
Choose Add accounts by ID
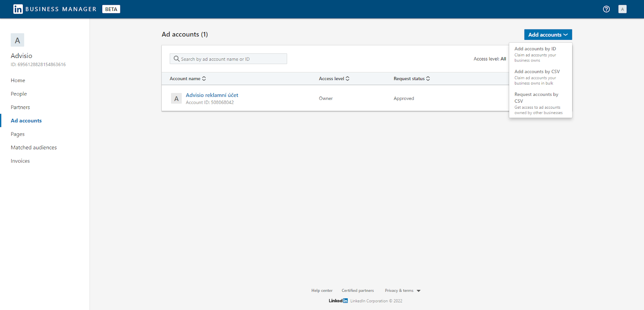pyautogui.click(x=540, y=54)
